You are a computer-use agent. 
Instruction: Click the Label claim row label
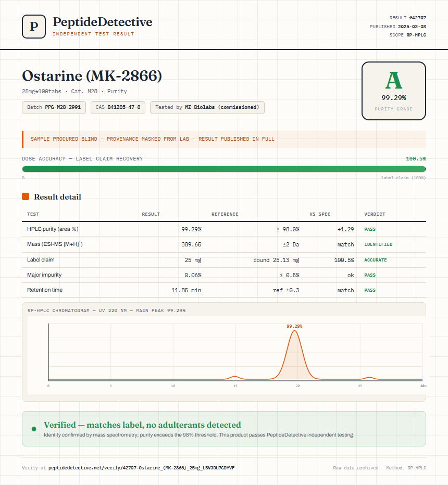click(x=41, y=259)
